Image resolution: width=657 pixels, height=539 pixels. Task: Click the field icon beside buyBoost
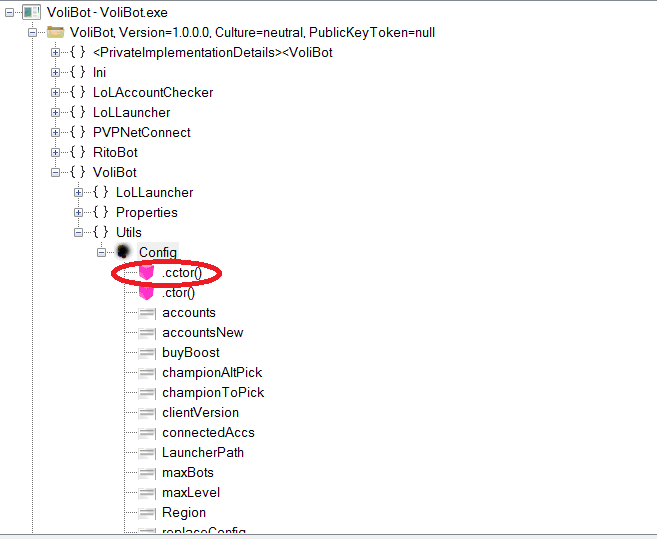[x=147, y=352]
